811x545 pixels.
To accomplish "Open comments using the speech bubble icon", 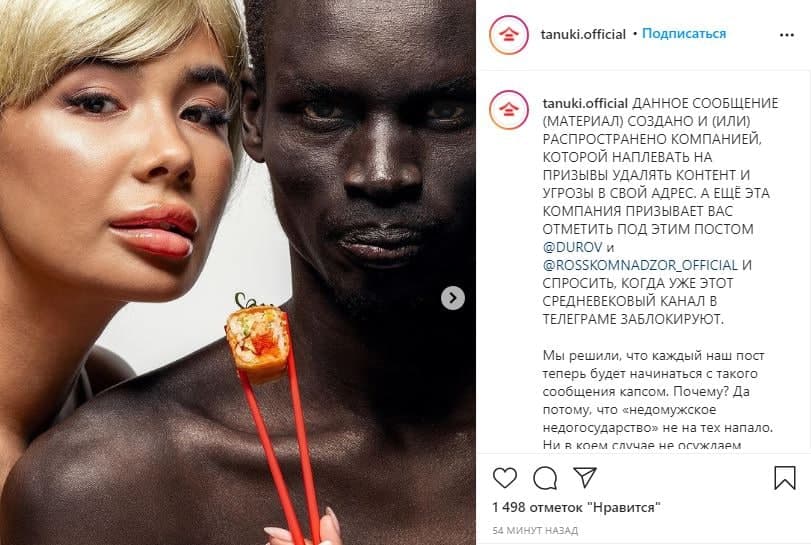I will point(545,478).
